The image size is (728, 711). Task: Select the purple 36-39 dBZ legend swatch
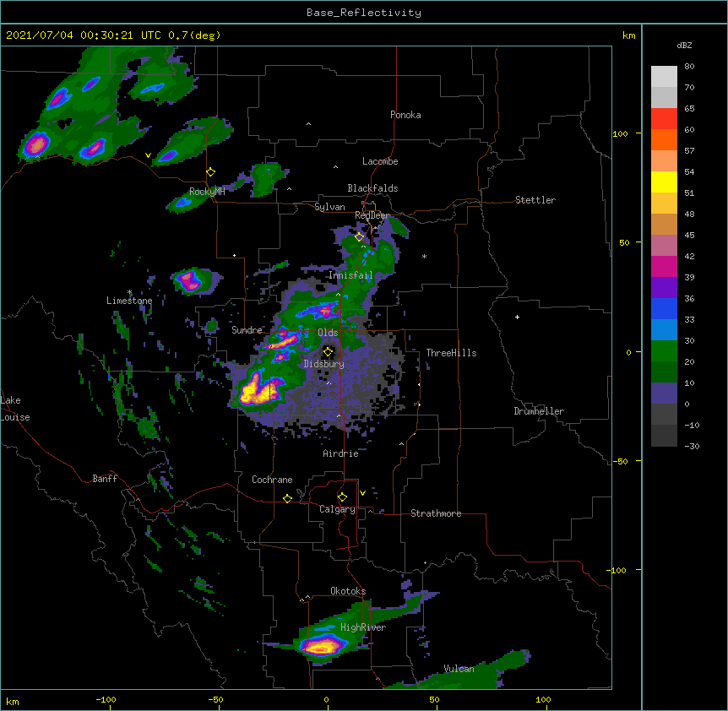click(x=664, y=288)
